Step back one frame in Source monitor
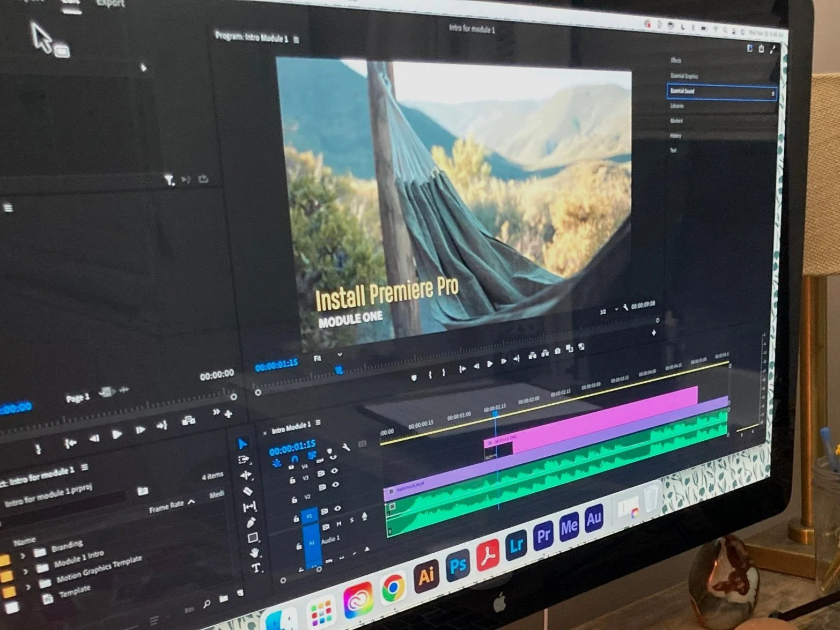Viewport: 840px width, 630px height. coord(94,438)
